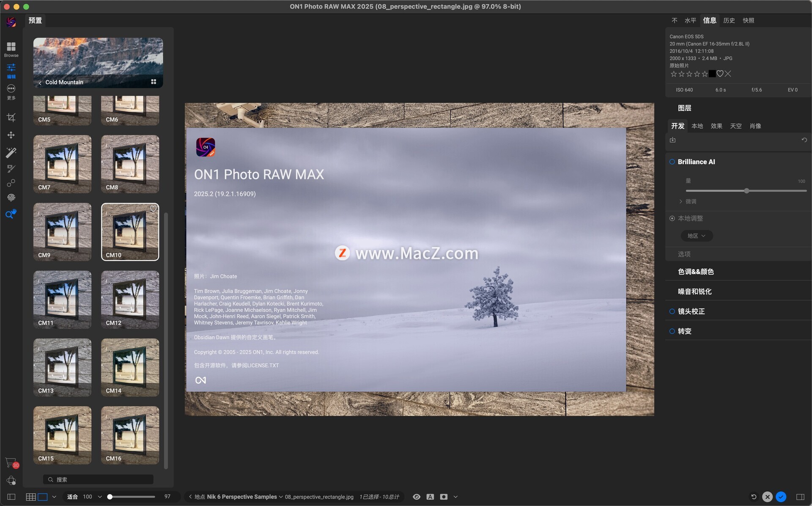The height and width of the screenshot is (506, 812).
Task: Select the fingerprint-shaped tool in left toolbar
Action: 11,198
